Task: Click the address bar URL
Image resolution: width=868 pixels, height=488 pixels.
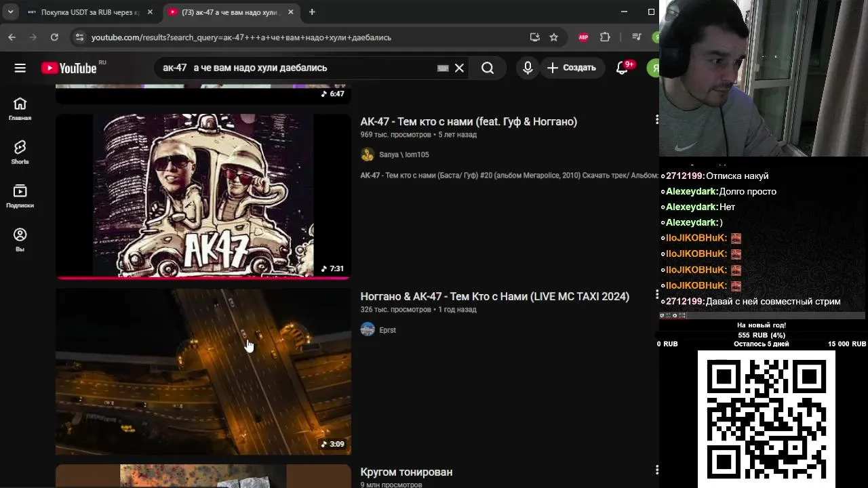Action: (x=241, y=37)
